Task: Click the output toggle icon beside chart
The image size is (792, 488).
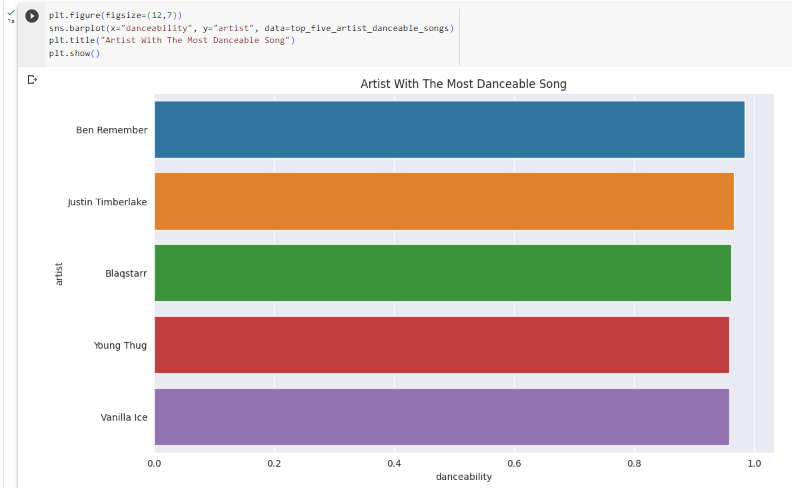Action: [x=32, y=80]
